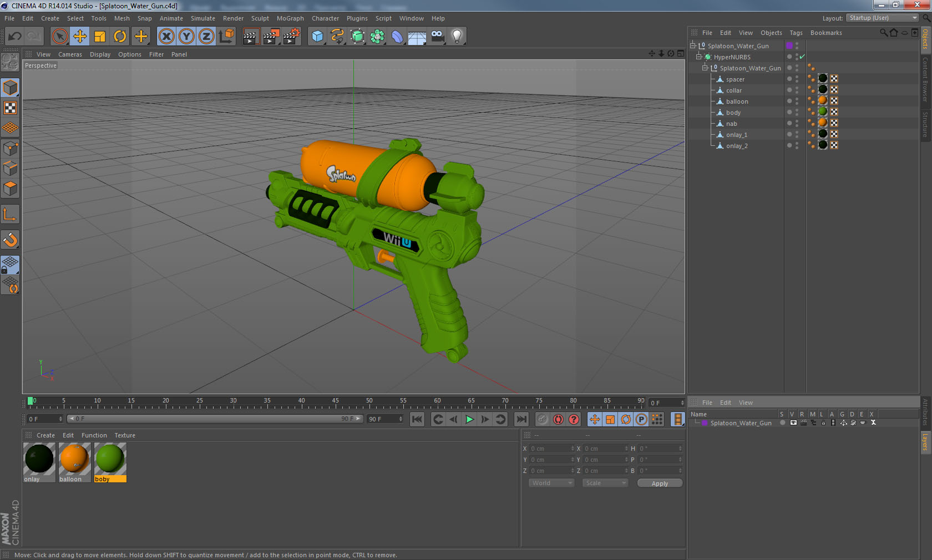Toggle visibility dot for body object
932x560 pixels.
(789, 112)
